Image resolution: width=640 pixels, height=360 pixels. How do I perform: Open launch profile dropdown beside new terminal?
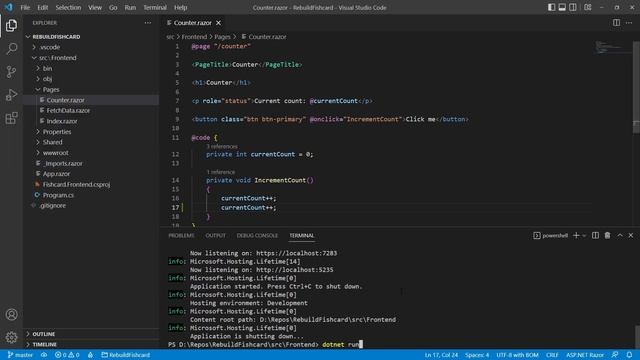point(584,236)
